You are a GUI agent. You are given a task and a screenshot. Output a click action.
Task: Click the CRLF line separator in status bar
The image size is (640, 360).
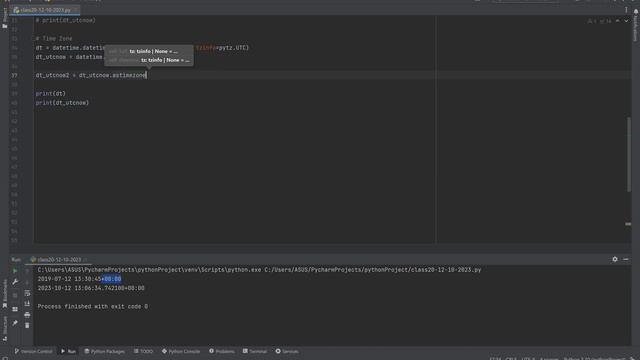(511, 359)
